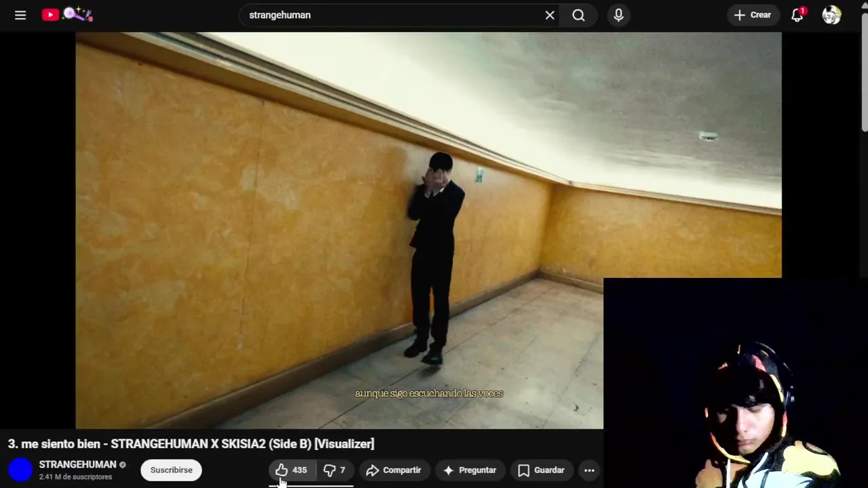The height and width of the screenshot is (488, 868).
Task: Open the account avatar menu
Action: 831,15
